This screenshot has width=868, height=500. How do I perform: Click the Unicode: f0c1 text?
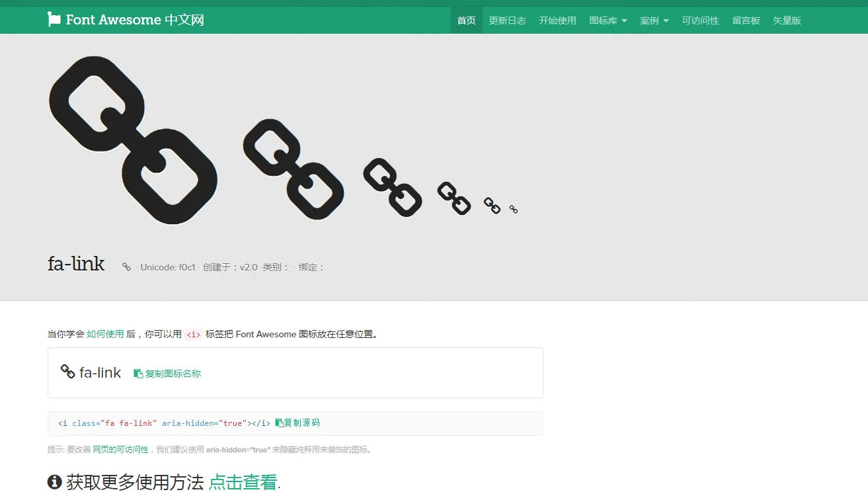[x=168, y=267]
